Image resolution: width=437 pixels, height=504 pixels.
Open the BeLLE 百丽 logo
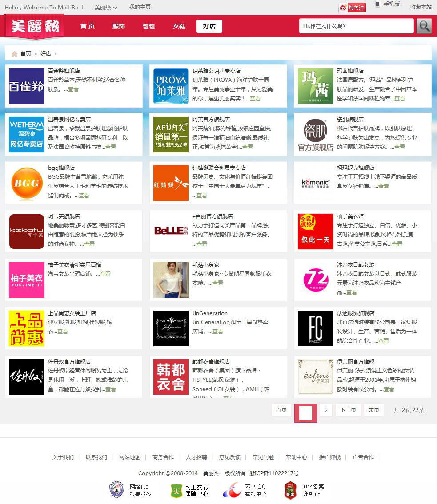(171, 232)
